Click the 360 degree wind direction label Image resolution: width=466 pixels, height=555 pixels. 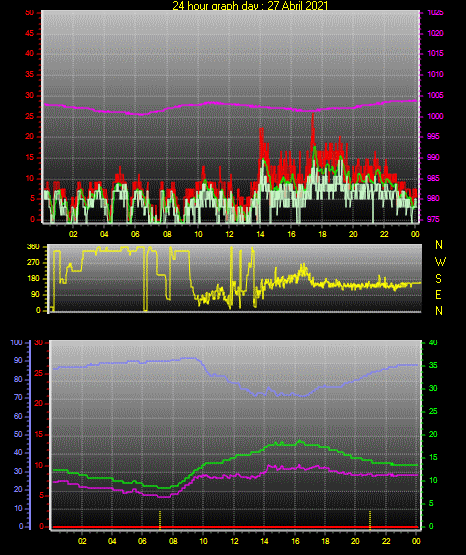pyautogui.click(x=33, y=247)
